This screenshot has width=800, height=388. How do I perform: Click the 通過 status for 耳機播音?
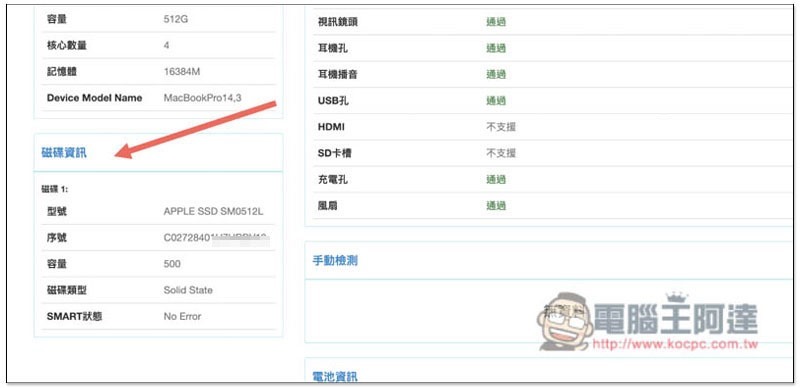point(496,75)
